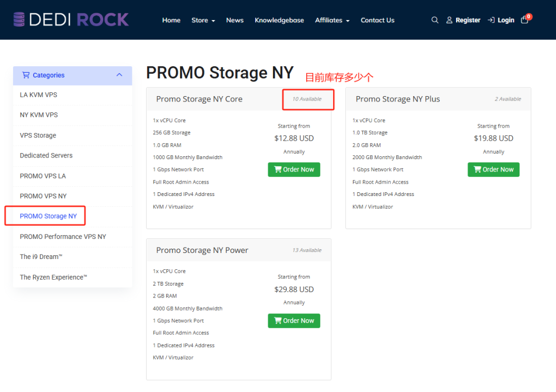
Task: Open the shopping cart icon
Action: click(x=525, y=20)
